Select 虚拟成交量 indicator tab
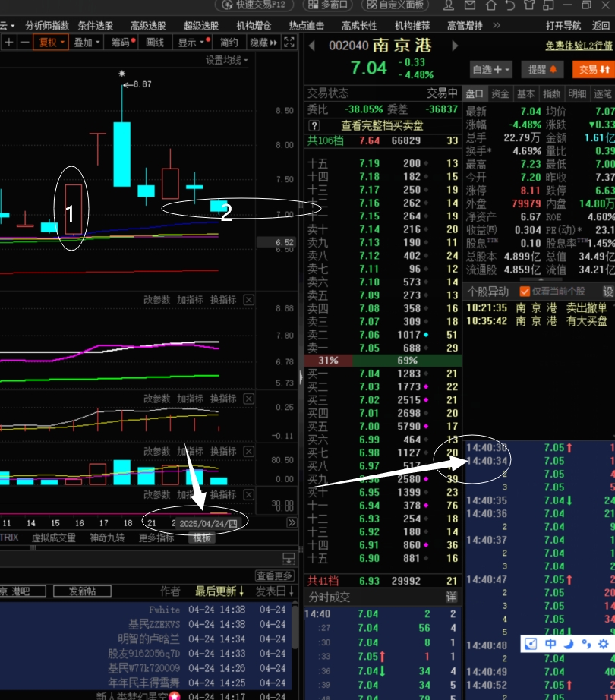Screen dimensions: 615x700 54,538
